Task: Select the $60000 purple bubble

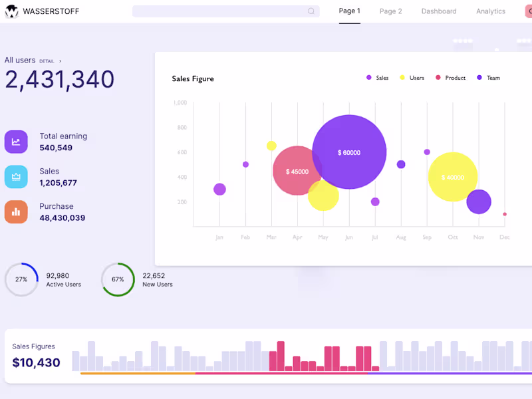Action: tap(349, 152)
